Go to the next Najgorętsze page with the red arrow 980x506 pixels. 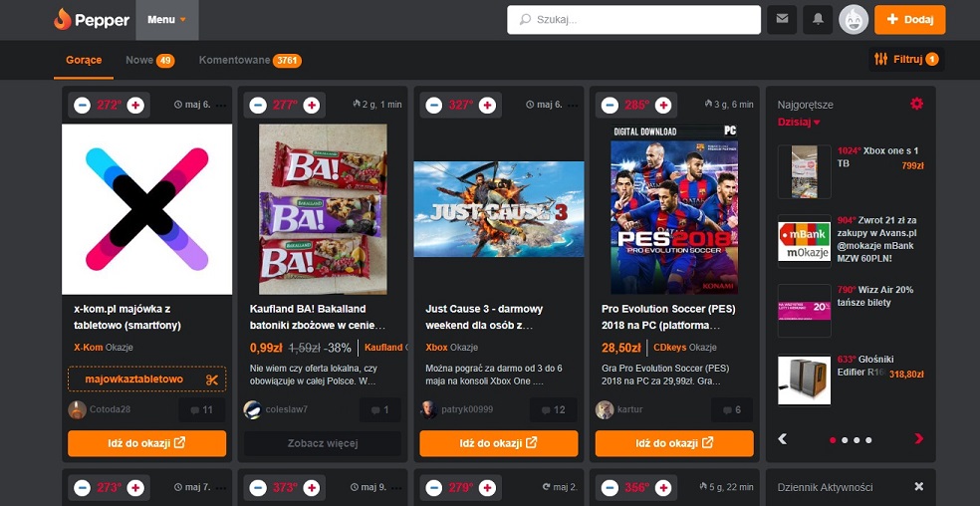point(918,439)
